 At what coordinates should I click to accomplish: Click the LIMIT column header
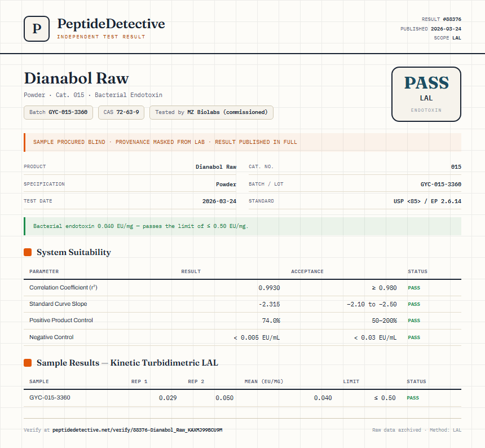tap(351, 381)
